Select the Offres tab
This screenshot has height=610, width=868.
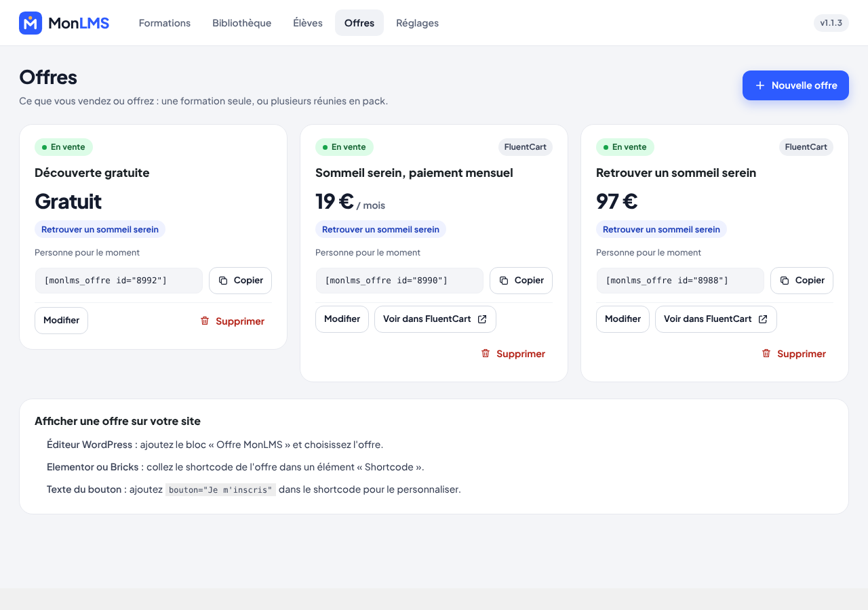click(x=359, y=23)
